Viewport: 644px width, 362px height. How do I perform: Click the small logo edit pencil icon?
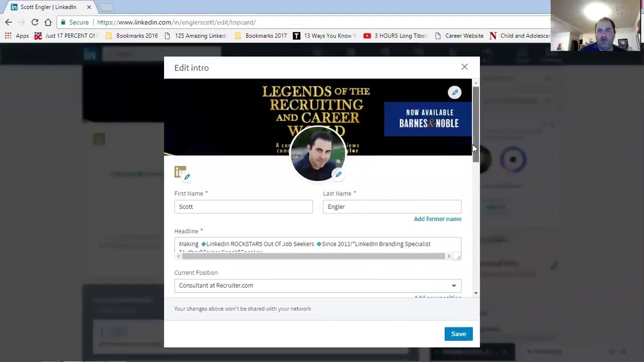click(x=187, y=176)
